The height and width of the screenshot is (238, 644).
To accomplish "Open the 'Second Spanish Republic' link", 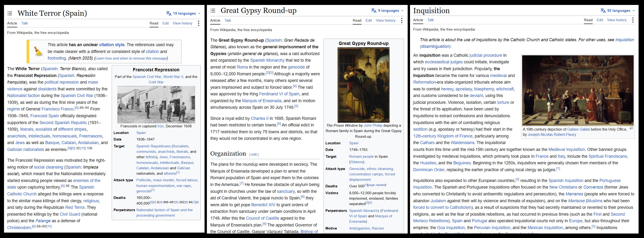I will [x=63, y=123].
